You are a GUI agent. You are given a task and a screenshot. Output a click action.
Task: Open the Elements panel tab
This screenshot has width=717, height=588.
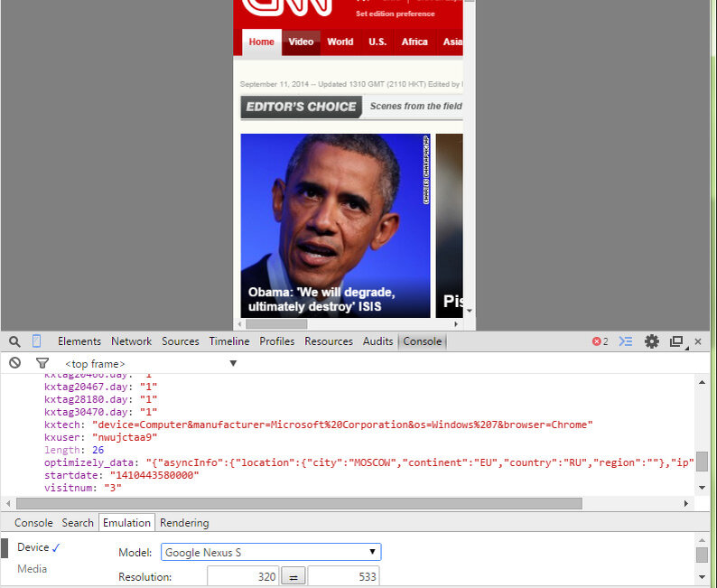(79, 341)
